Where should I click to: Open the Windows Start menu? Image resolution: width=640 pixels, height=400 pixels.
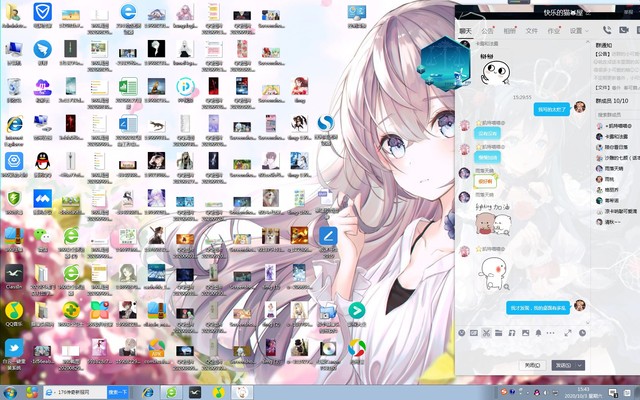click(9, 392)
